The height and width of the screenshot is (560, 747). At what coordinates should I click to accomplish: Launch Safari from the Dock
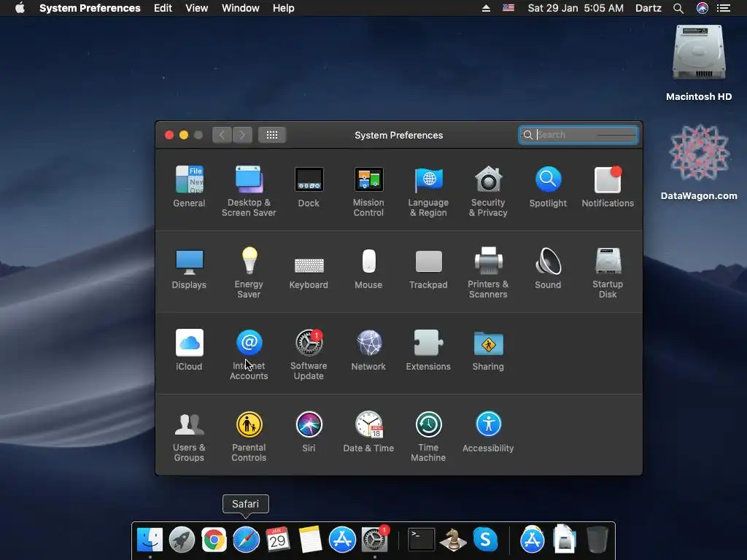point(246,540)
